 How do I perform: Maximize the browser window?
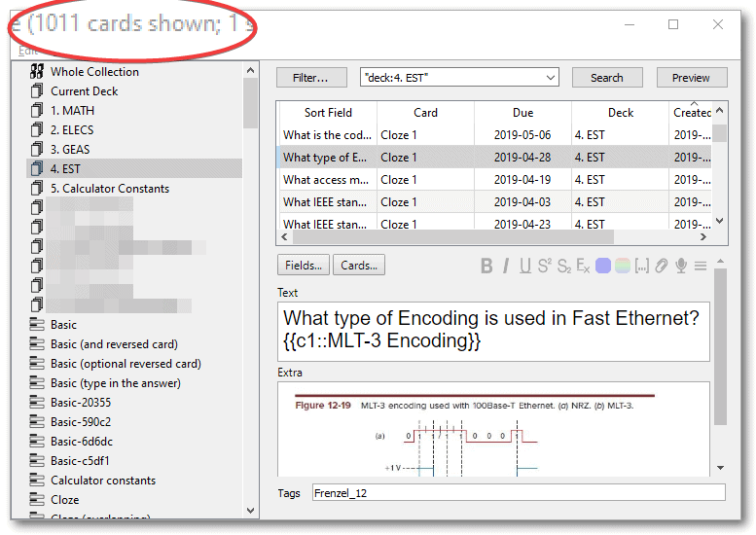coord(673,24)
